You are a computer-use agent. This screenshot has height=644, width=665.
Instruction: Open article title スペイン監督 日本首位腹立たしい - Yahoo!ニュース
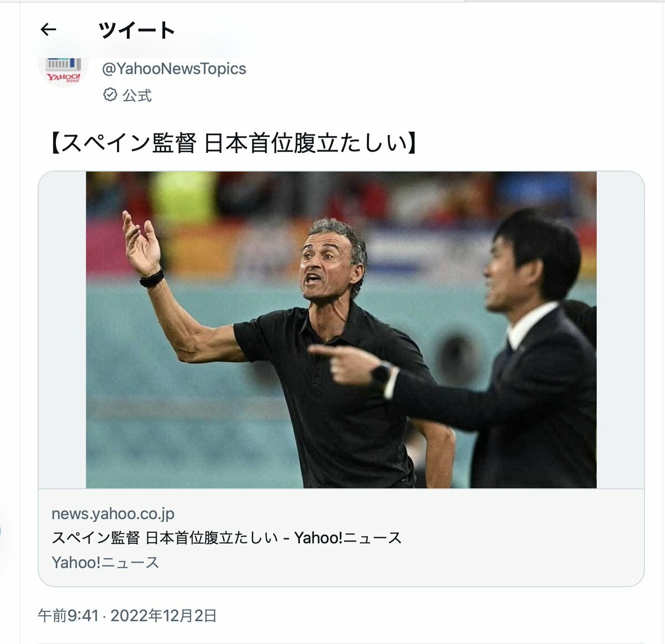point(227,538)
